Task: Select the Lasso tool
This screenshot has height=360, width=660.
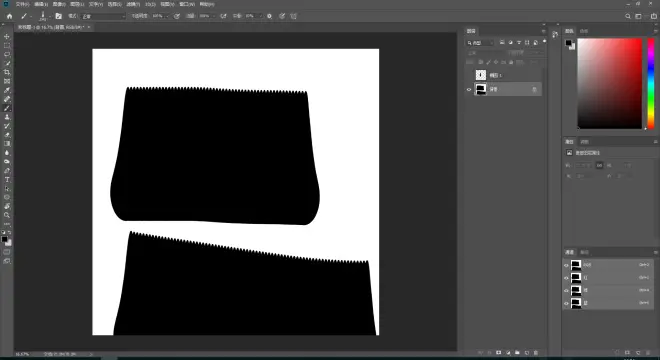Action: tap(7, 54)
